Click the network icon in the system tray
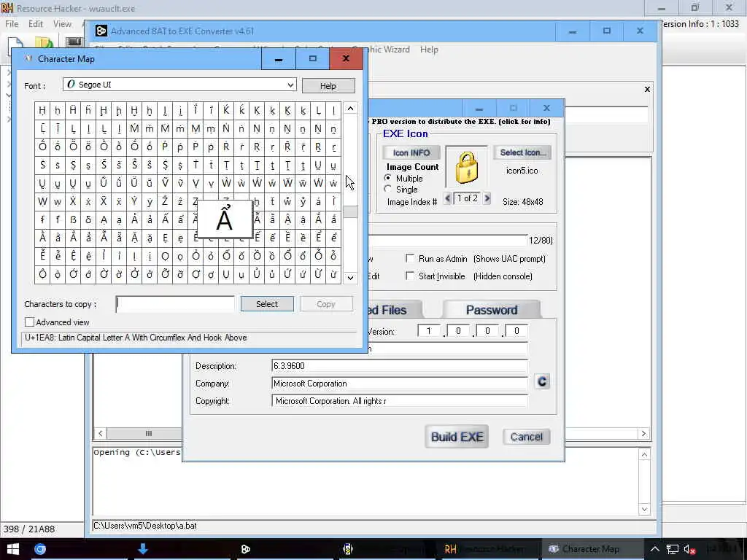 point(672,549)
